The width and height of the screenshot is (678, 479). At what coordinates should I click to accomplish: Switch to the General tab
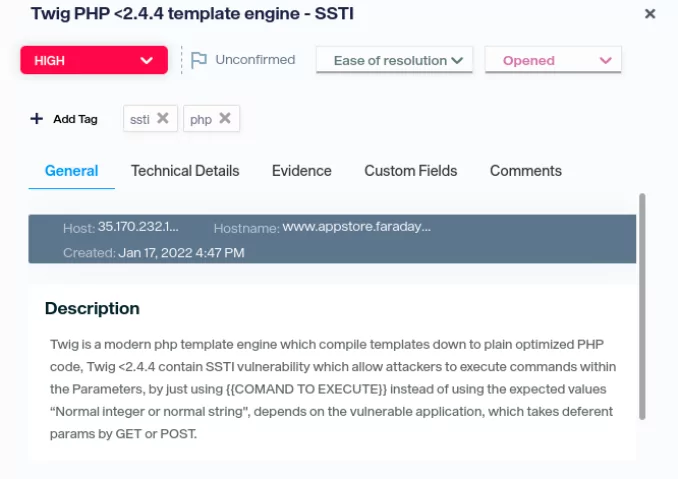[71, 171]
